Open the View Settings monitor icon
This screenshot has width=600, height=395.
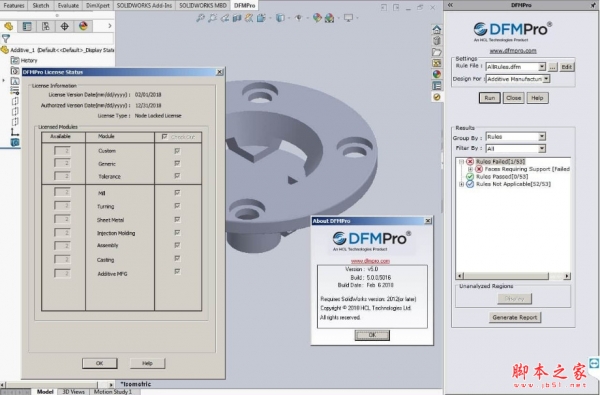pyautogui.click(x=348, y=18)
